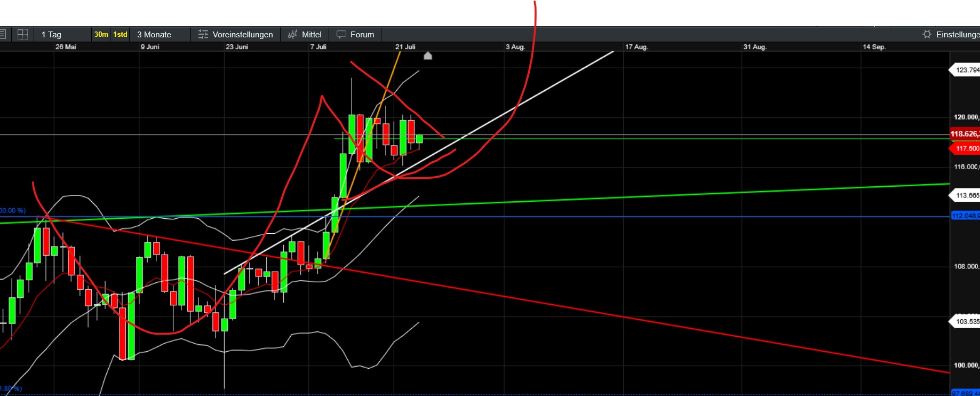980x396 pixels.
Task: Select the 113.665 price level tag
Action: click(965, 195)
